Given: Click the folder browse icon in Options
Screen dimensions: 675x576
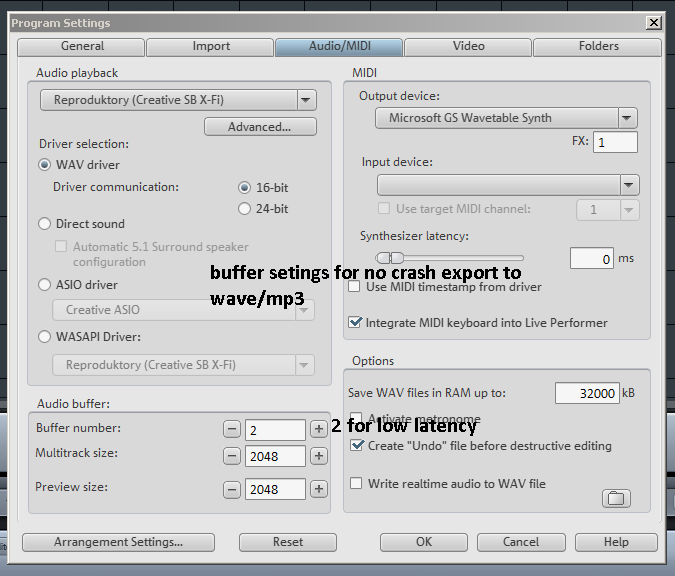Looking at the screenshot, I should click(x=616, y=498).
